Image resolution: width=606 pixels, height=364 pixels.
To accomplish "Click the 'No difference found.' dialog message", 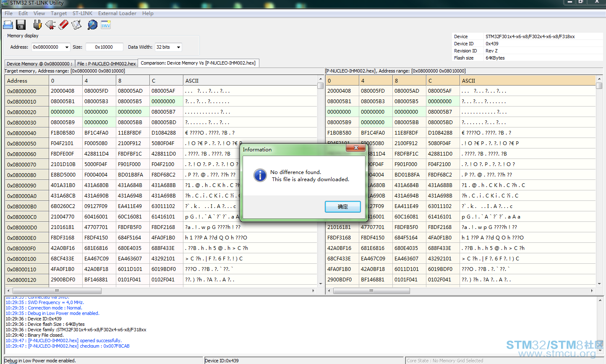I will click(295, 172).
